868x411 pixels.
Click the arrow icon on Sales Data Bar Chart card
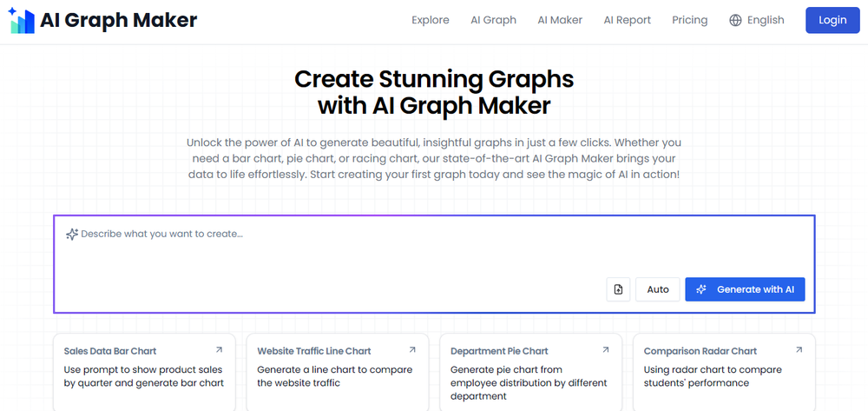(219, 350)
